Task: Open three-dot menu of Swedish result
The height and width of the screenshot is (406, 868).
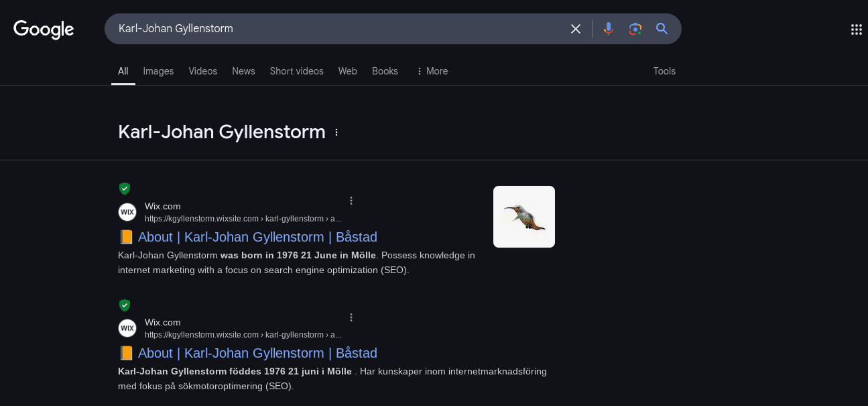Action: coord(351,317)
